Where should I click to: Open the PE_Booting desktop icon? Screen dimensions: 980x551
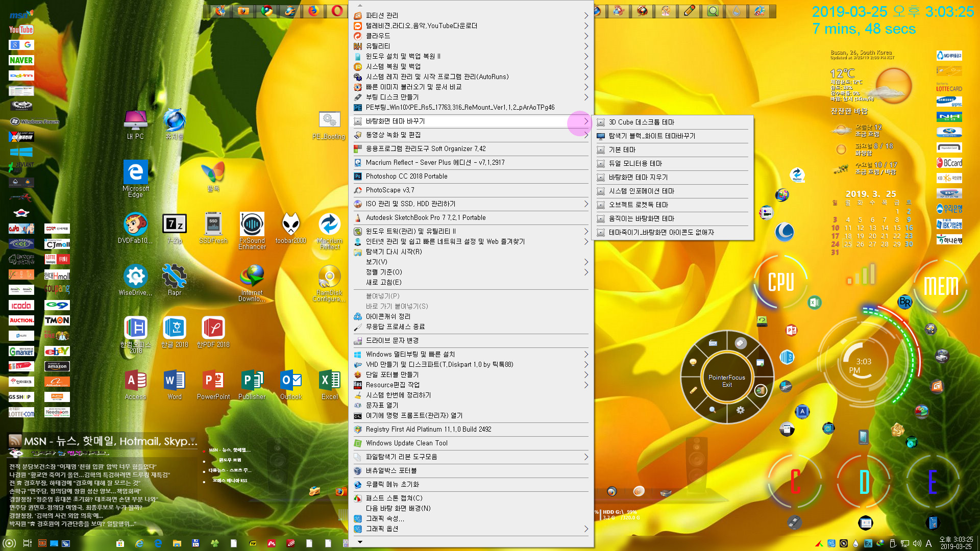coord(329,125)
